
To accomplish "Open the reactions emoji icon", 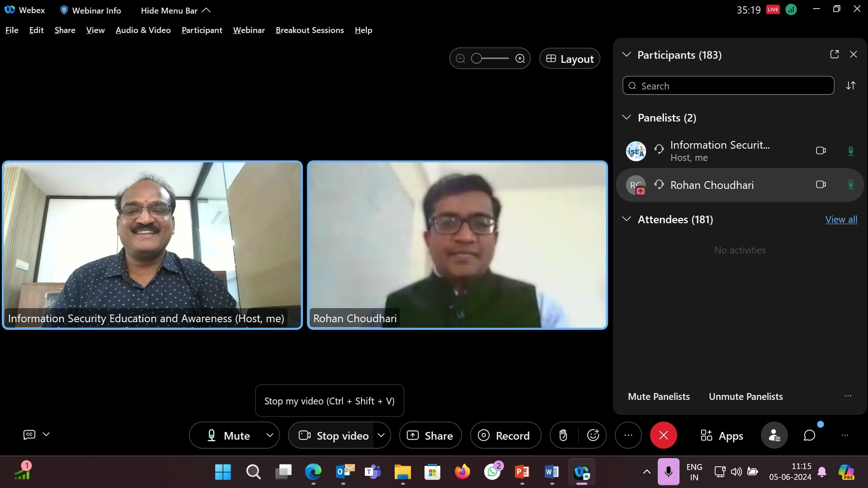I will click(x=593, y=436).
